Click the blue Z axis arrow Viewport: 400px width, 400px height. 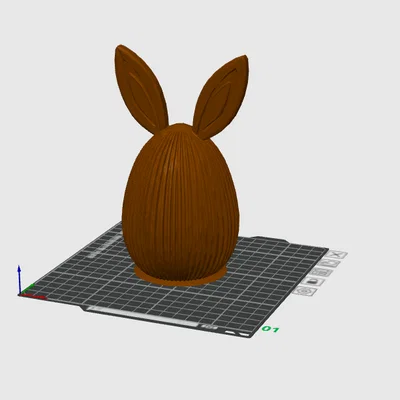(x=19, y=278)
